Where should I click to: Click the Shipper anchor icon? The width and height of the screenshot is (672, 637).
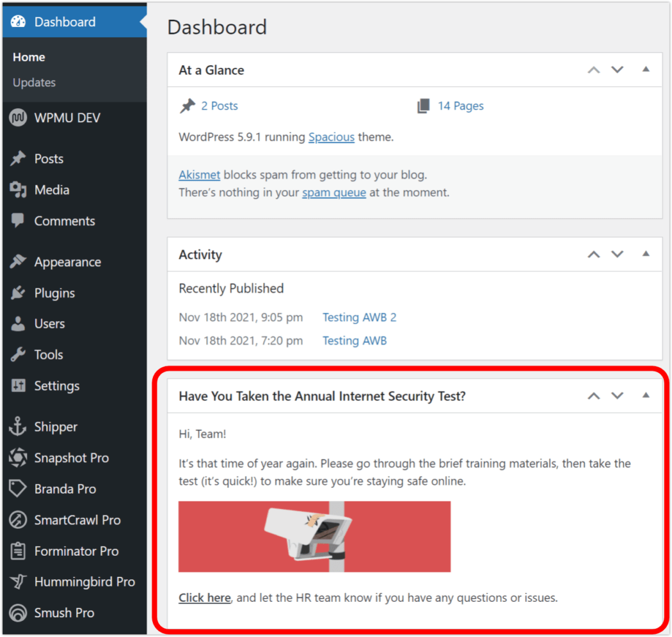click(x=18, y=426)
